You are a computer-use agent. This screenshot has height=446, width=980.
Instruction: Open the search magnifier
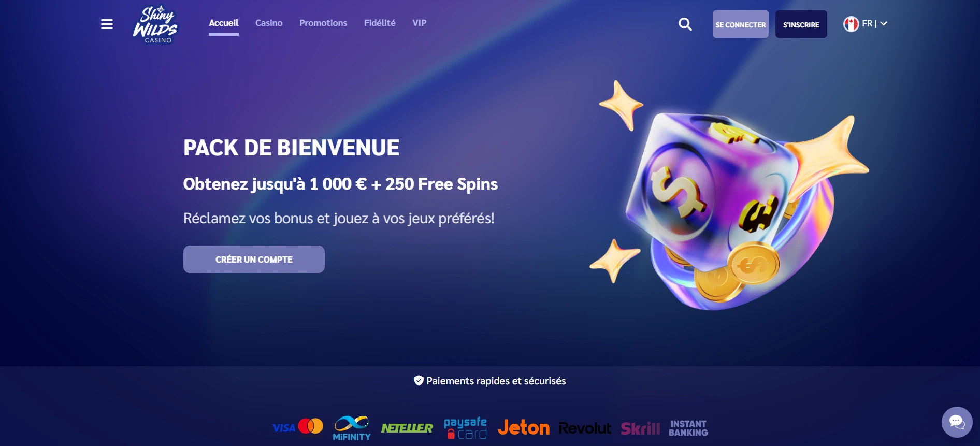tap(685, 24)
